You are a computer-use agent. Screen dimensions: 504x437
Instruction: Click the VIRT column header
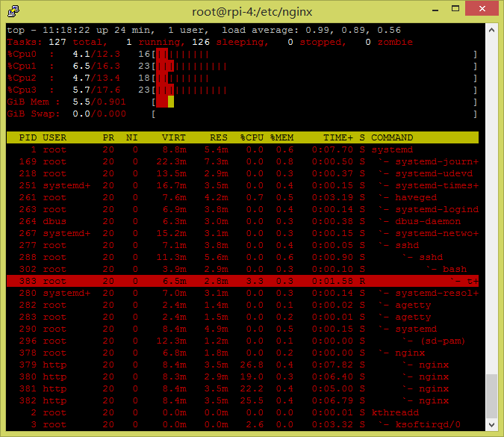pyautogui.click(x=173, y=137)
